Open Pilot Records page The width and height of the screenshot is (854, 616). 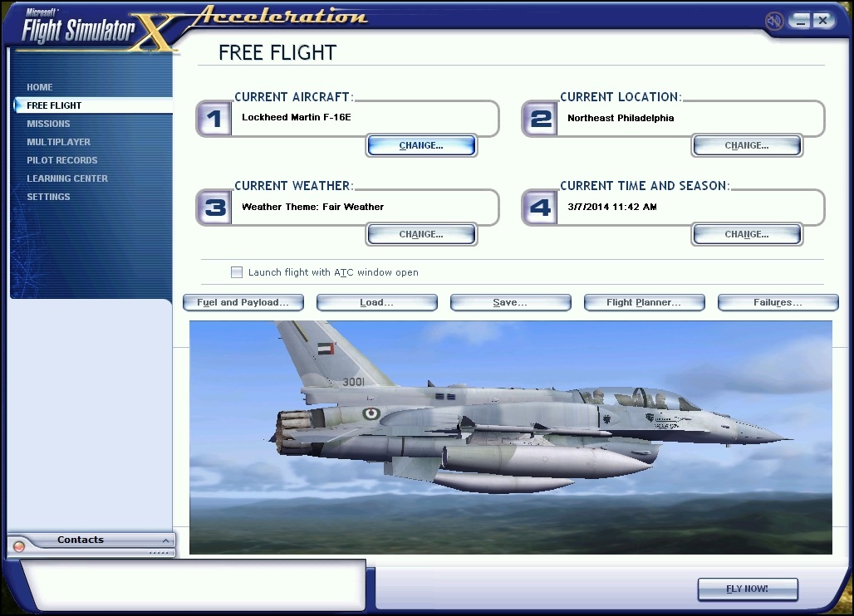coord(61,160)
